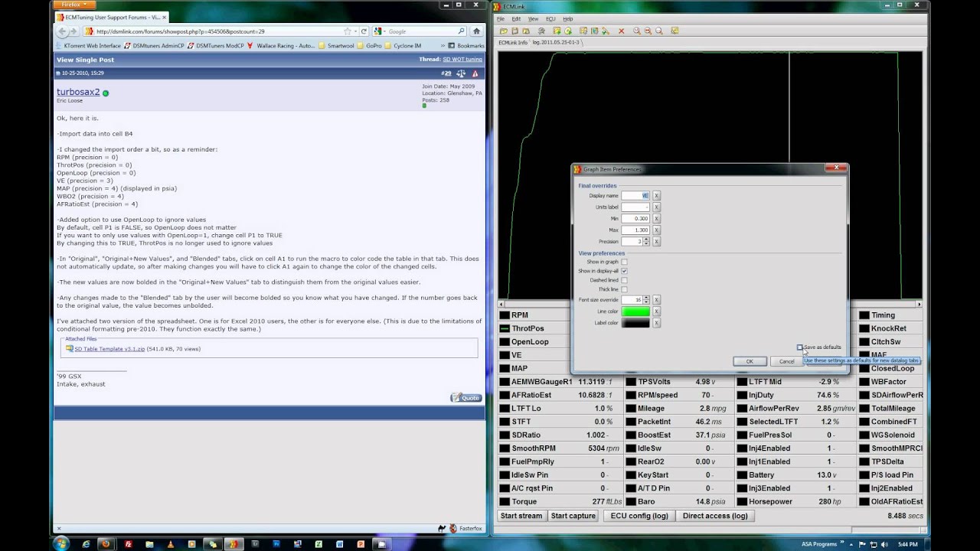Toggle the ThrotPos graph color box
The image size is (980, 551).
click(x=505, y=328)
